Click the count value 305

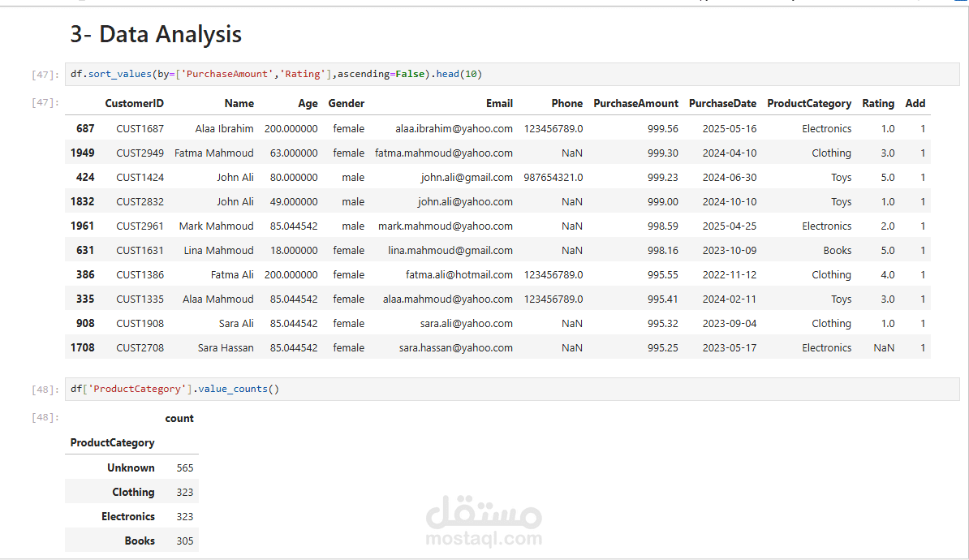[x=185, y=541]
